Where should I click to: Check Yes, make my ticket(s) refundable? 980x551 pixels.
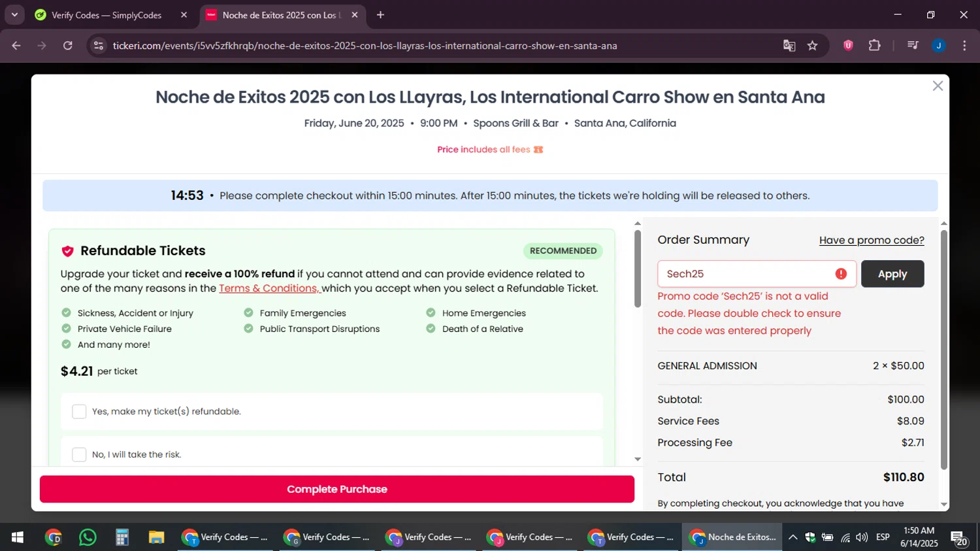79,411
